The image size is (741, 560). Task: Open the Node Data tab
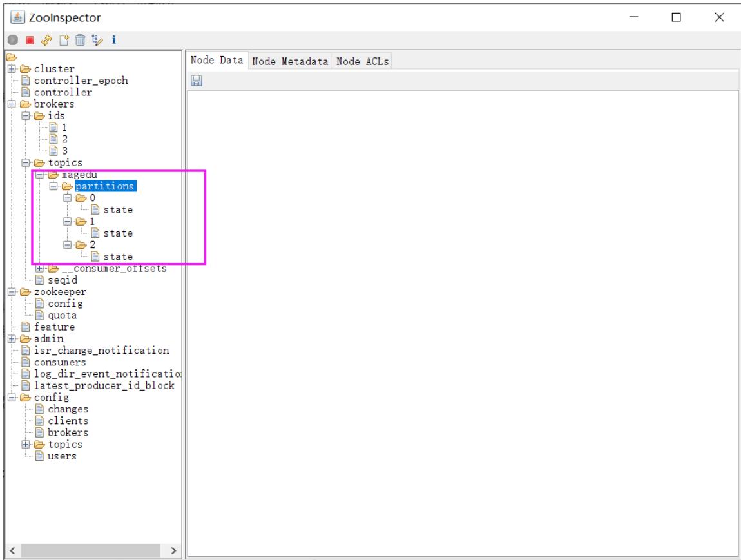pyautogui.click(x=217, y=60)
